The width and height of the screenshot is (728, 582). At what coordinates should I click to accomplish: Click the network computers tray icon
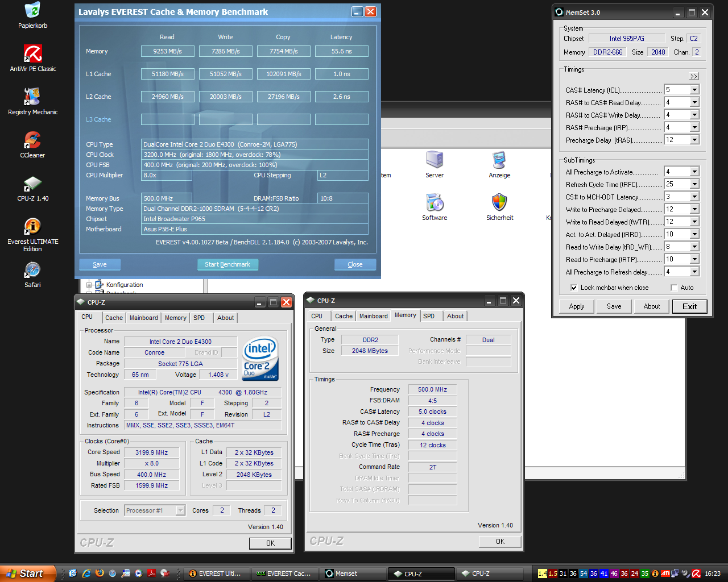pyautogui.click(x=675, y=573)
